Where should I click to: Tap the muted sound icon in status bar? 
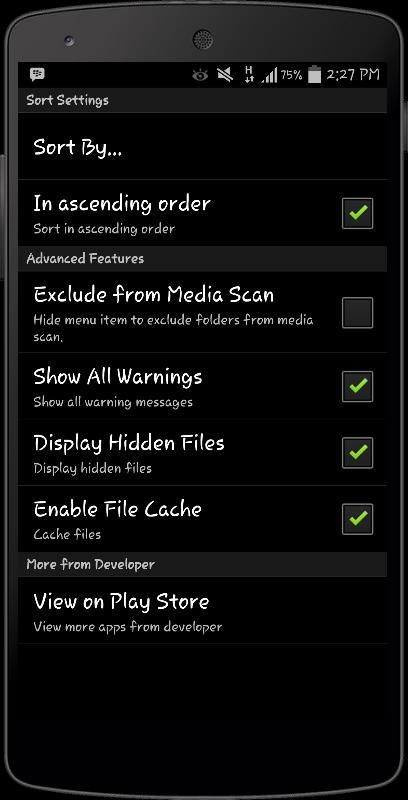point(225,76)
